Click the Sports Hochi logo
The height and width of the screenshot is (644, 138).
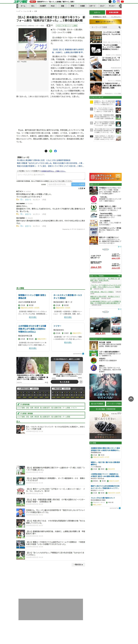tap(21, 2)
